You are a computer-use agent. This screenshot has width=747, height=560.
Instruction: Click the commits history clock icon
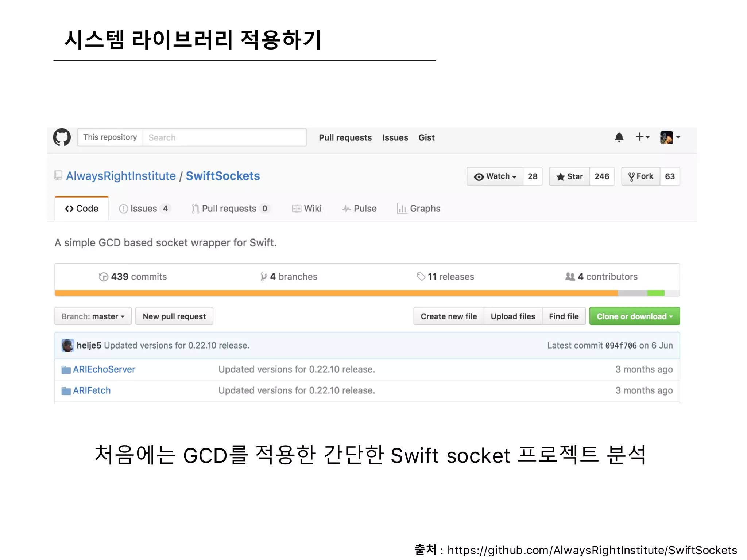pos(104,277)
